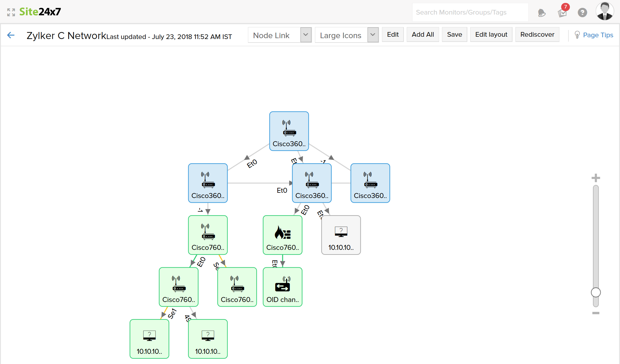This screenshot has height=364, width=620.
Task: Click the zoom slider handle
Action: tap(596, 292)
